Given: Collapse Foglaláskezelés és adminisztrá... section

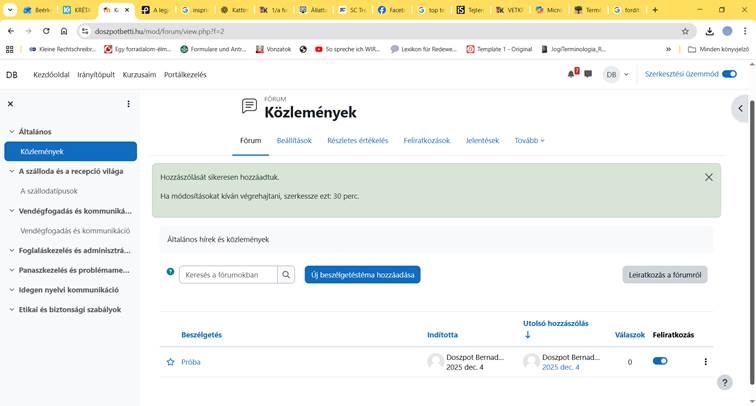Looking at the screenshot, I should tap(12, 250).
